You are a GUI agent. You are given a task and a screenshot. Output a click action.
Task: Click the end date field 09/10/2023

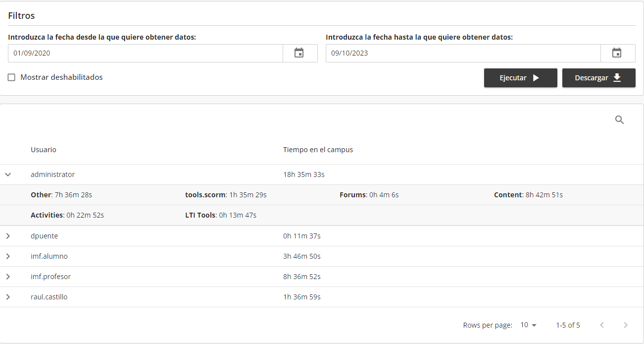pyautogui.click(x=463, y=53)
